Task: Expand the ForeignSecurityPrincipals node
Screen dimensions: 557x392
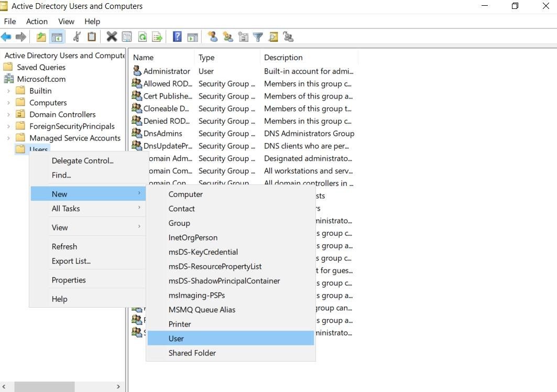Action: pyautogui.click(x=8, y=126)
